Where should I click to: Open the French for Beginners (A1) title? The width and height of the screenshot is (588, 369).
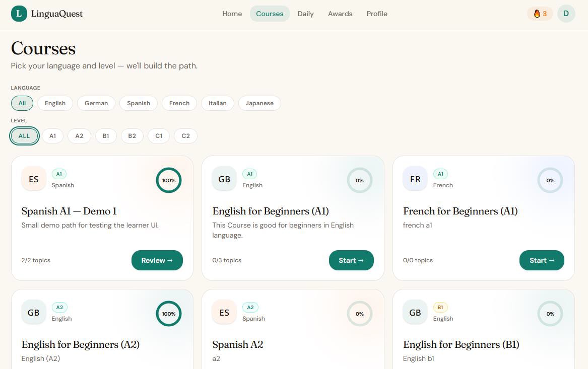461,211
